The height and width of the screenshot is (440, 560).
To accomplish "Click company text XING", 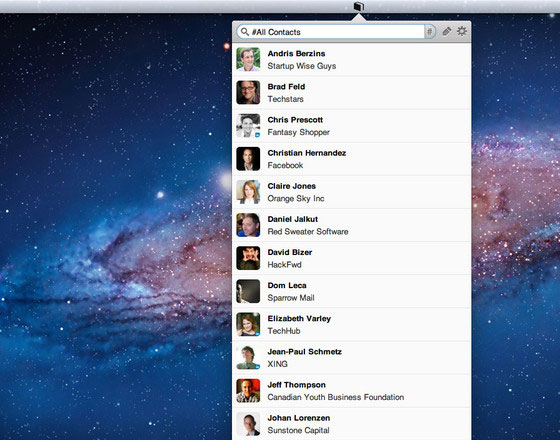I will click(278, 364).
